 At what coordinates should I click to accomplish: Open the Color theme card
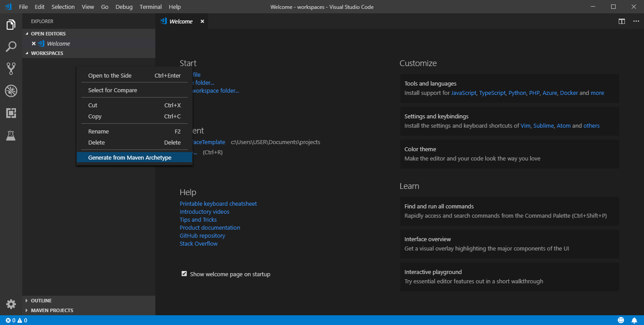coord(510,154)
